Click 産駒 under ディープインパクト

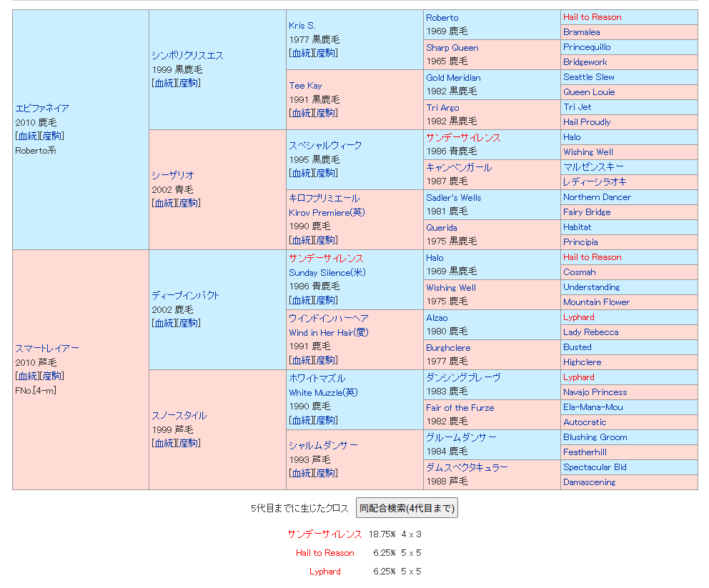coord(188,323)
